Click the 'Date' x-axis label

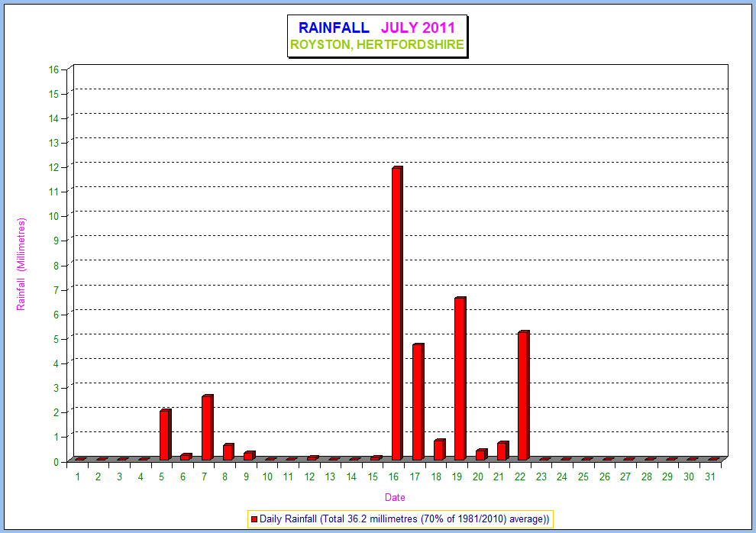coord(395,497)
